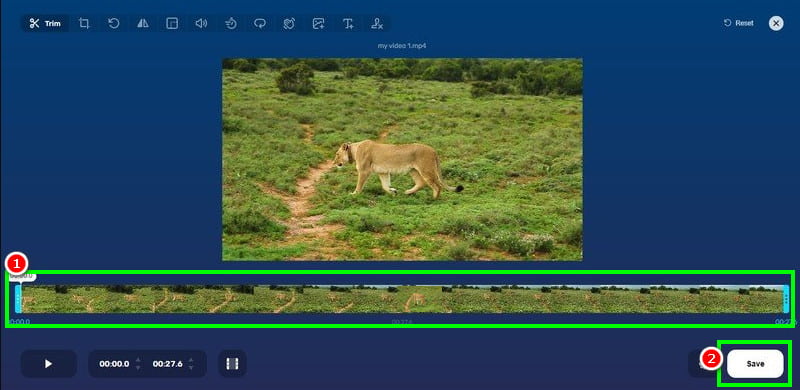This screenshot has width=800, height=390.
Task: Open the Add image tool
Action: pos(319,23)
